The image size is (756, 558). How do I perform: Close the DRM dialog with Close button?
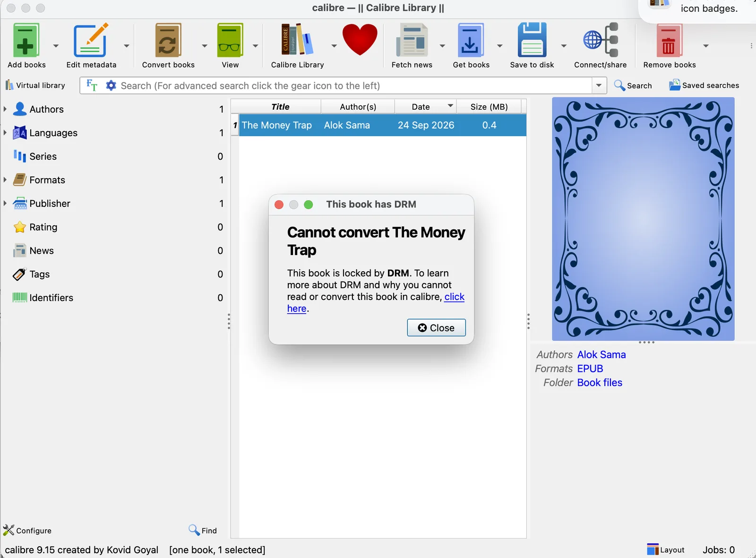436,328
